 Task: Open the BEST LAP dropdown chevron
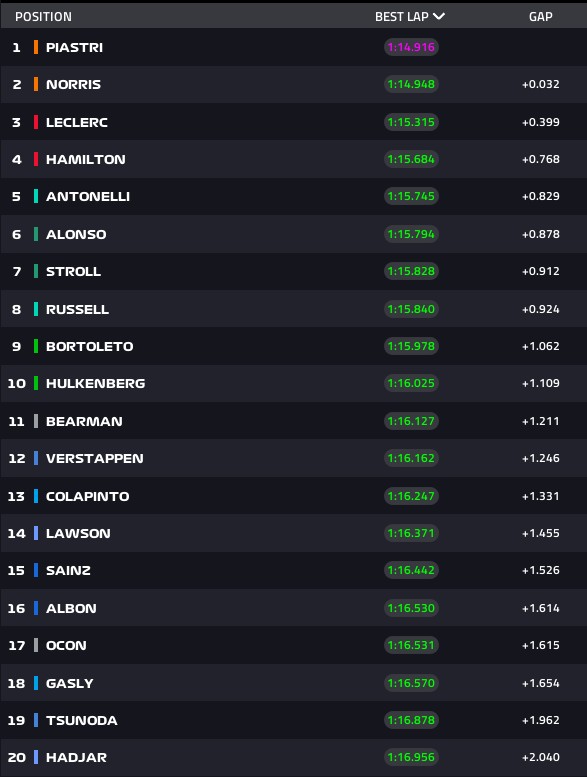pyautogui.click(x=438, y=16)
